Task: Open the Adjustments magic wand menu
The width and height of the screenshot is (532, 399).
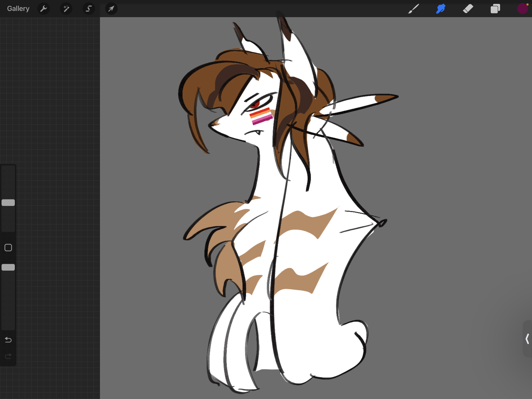Action: [66, 9]
